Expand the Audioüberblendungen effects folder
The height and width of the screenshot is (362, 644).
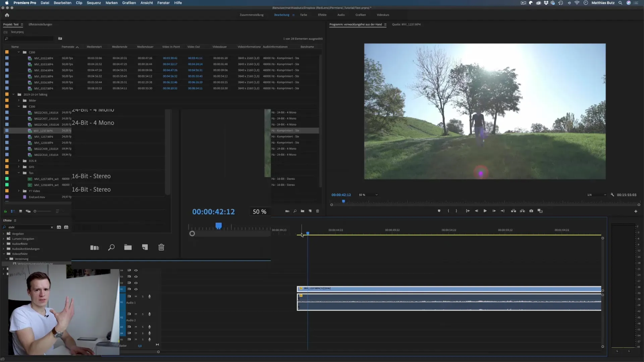[x=4, y=249]
